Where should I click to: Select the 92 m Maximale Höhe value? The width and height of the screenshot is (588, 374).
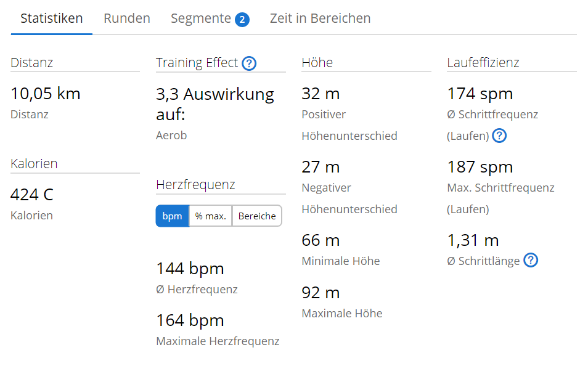(321, 292)
